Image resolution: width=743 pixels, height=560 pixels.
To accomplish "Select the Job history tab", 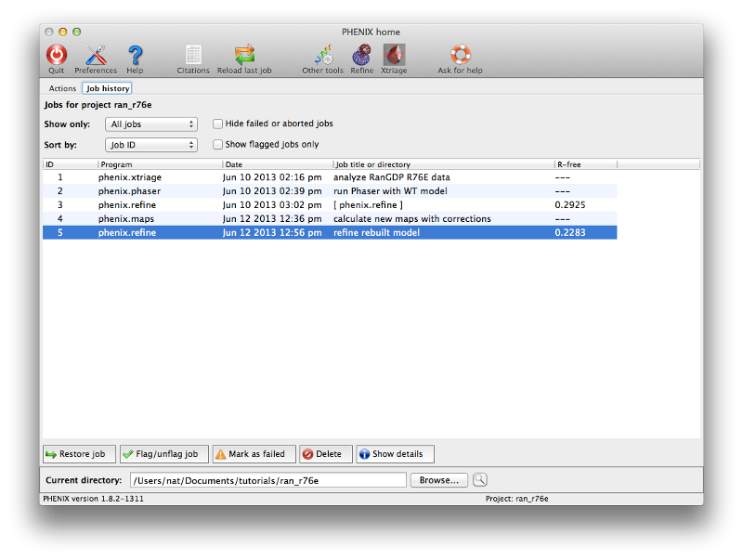I will [107, 89].
